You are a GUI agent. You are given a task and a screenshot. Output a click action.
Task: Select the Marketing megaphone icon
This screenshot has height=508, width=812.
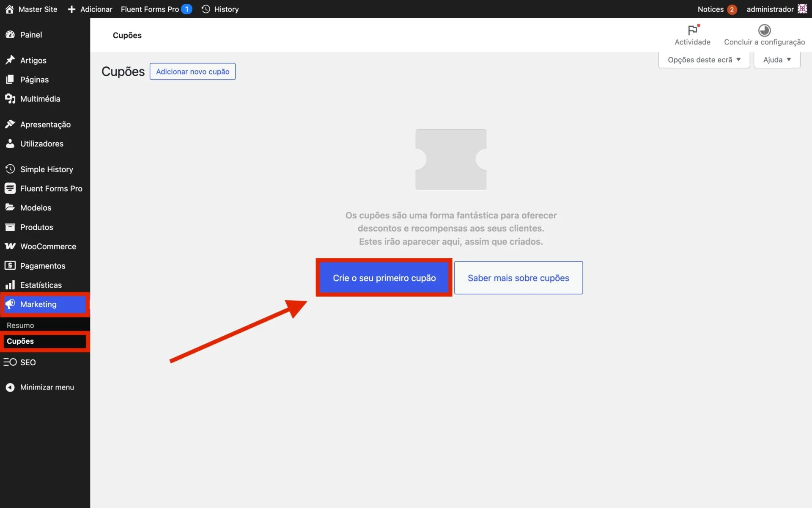[10, 304]
